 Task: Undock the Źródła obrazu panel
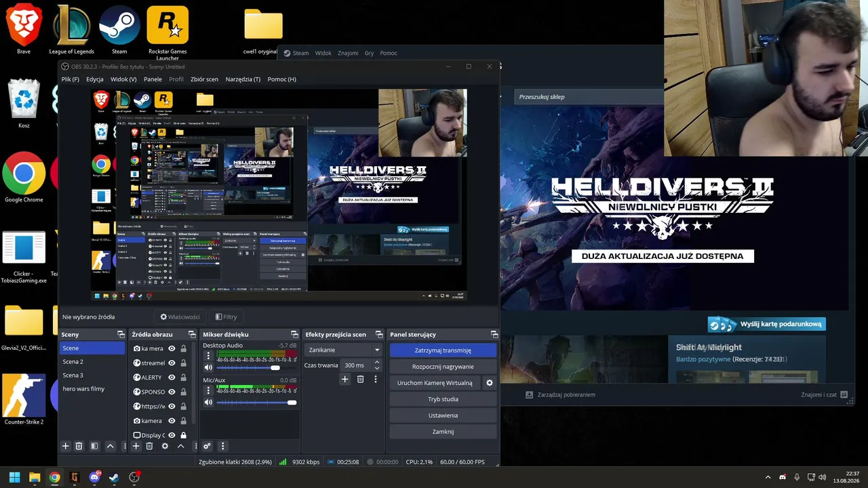click(x=191, y=334)
